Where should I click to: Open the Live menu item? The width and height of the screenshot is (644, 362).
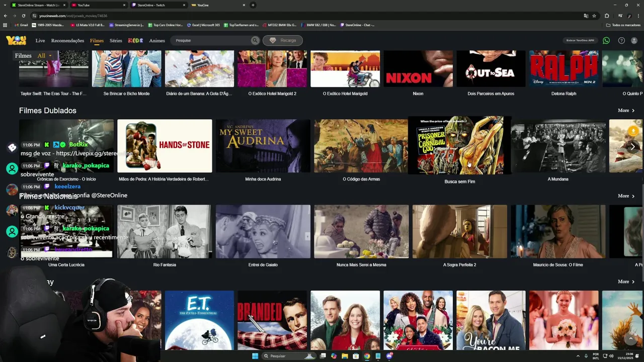(x=40, y=41)
